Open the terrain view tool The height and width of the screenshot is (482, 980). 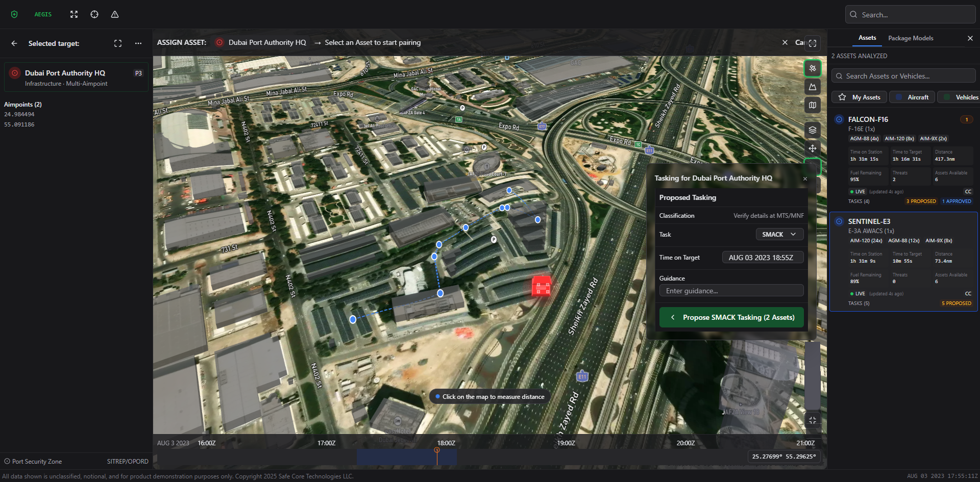[813, 86]
